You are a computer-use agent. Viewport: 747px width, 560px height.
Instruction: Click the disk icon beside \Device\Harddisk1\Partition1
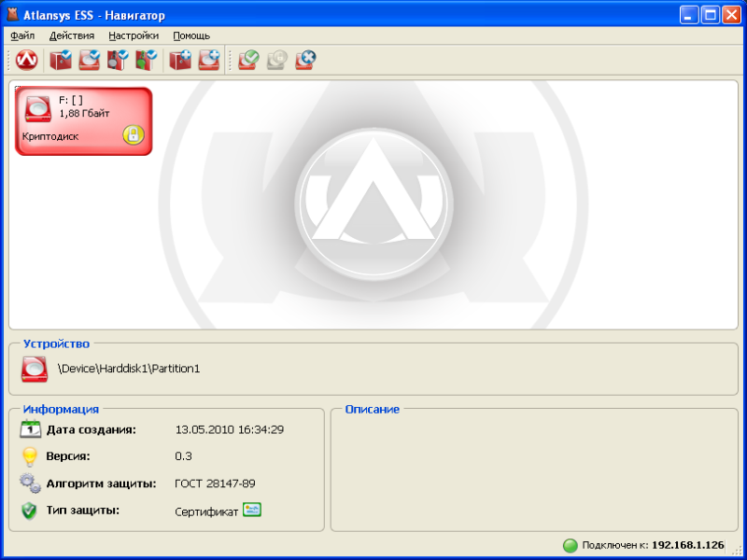point(35,369)
